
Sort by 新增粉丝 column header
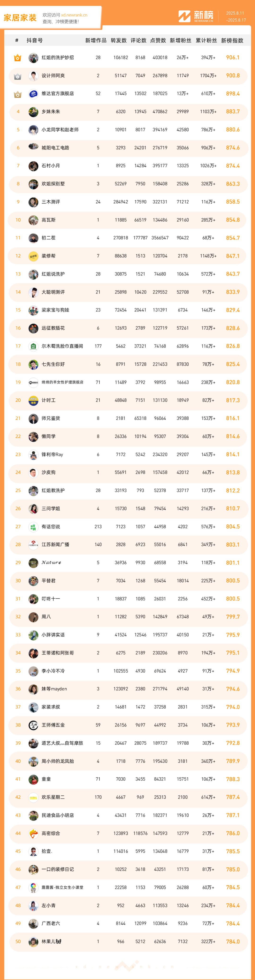click(181, 40)
